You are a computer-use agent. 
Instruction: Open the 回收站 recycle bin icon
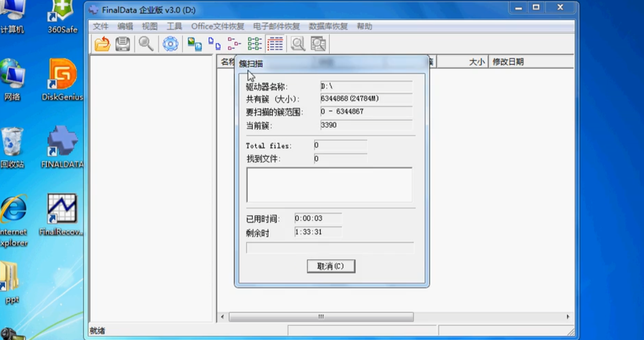click(x=12, y=147)
